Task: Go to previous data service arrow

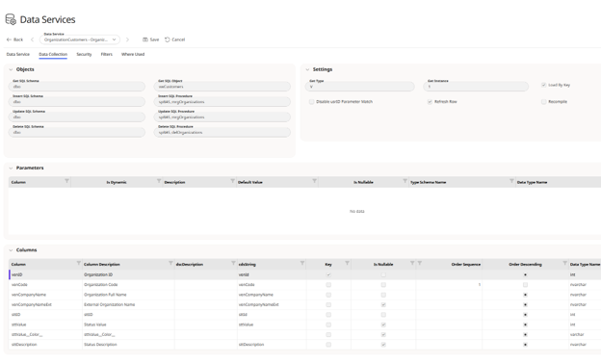Action: 32,39
